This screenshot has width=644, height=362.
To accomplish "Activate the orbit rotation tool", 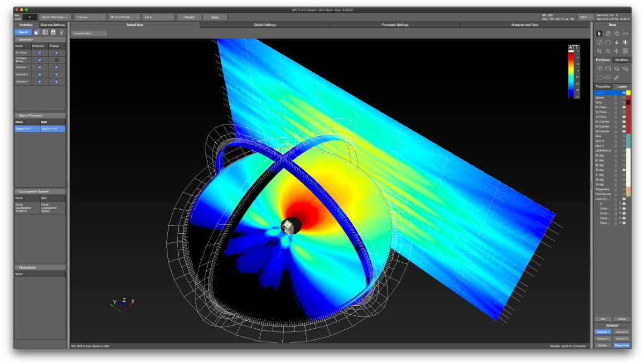I will pyautogui.click(x=616, y=33).
